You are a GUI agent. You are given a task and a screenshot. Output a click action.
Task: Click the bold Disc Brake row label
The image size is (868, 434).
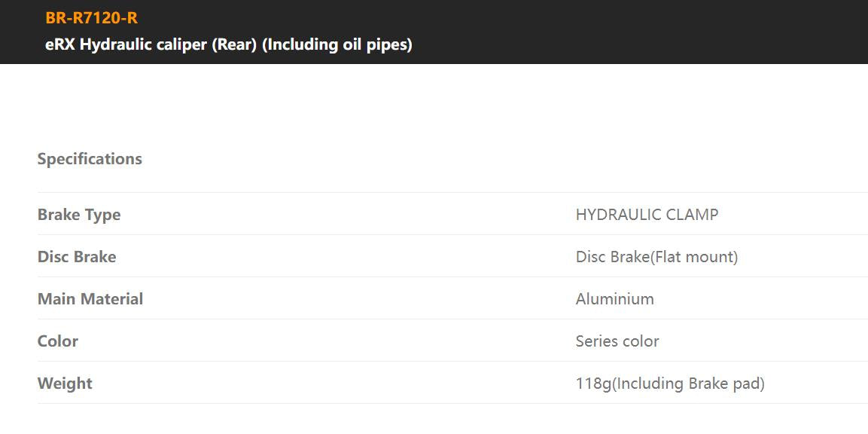77,257
